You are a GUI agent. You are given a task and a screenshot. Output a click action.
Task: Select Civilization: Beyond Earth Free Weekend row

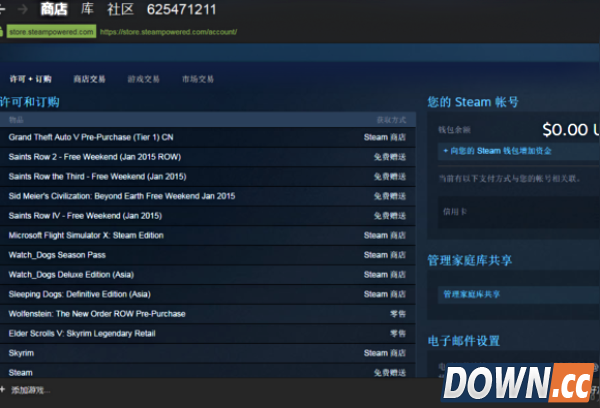207,196
